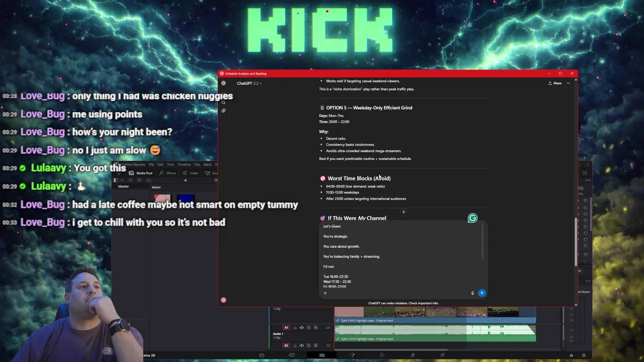Image resolution: width=644 pixels, height=362 pixels.
Task: Solo the A1 audio track
Action: pyautogui.click(x=309, y=328)
